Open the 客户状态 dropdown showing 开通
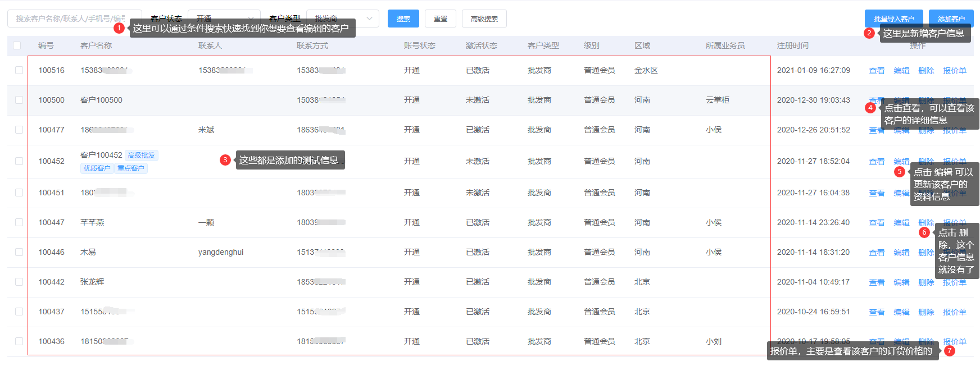980x380 pixels. coord(224,19)
